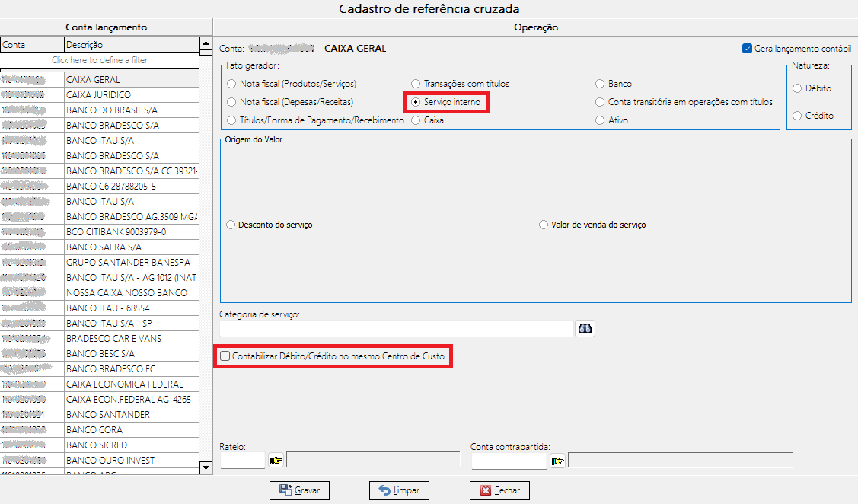Click the Rateio code input field

coord(242,461)
